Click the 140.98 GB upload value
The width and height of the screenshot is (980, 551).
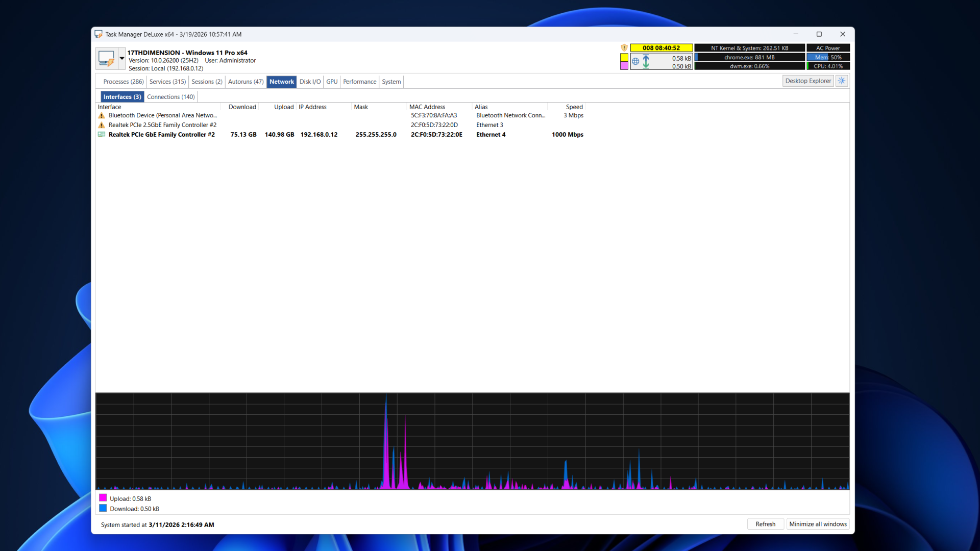(x=279, y=135)
